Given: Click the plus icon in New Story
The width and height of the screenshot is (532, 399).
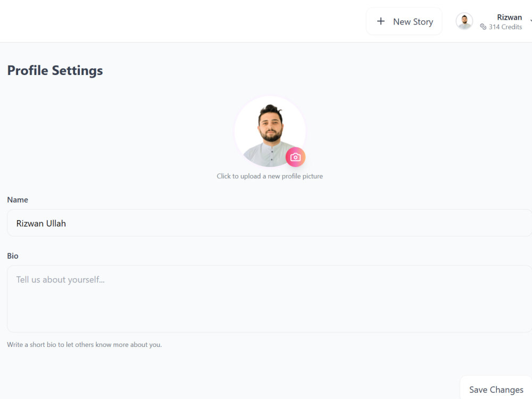Looking at the screenshot, I should tap(381, 21).
